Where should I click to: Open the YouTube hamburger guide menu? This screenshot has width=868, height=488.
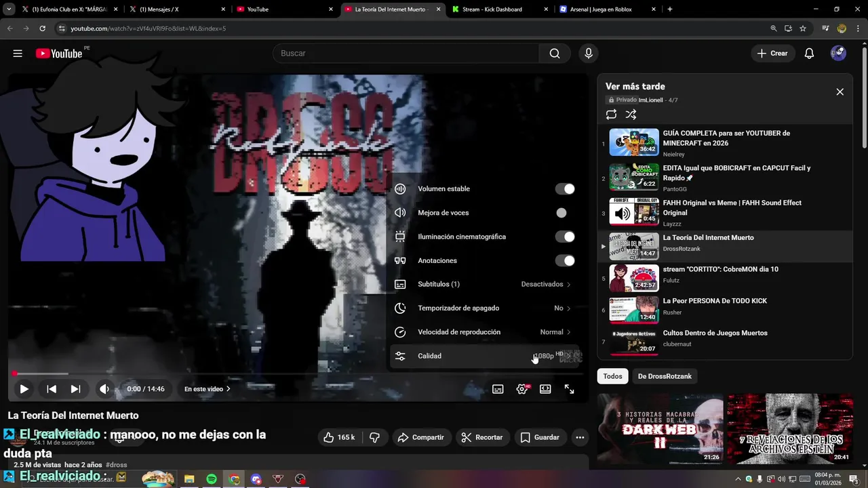(x=18, y=54)
